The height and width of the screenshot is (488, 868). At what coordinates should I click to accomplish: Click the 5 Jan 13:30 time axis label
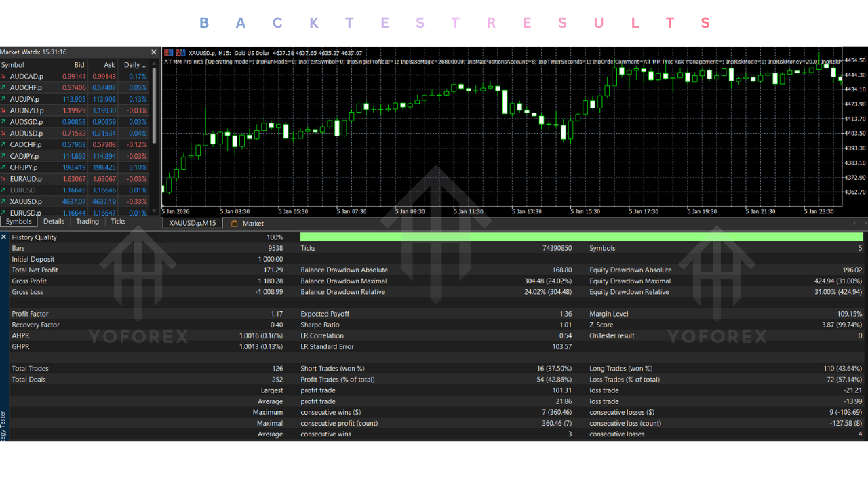click(526, 211)
